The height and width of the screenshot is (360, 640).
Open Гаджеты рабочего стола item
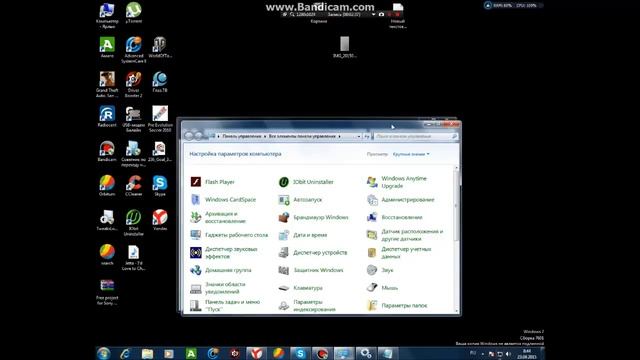click(229, 235)
